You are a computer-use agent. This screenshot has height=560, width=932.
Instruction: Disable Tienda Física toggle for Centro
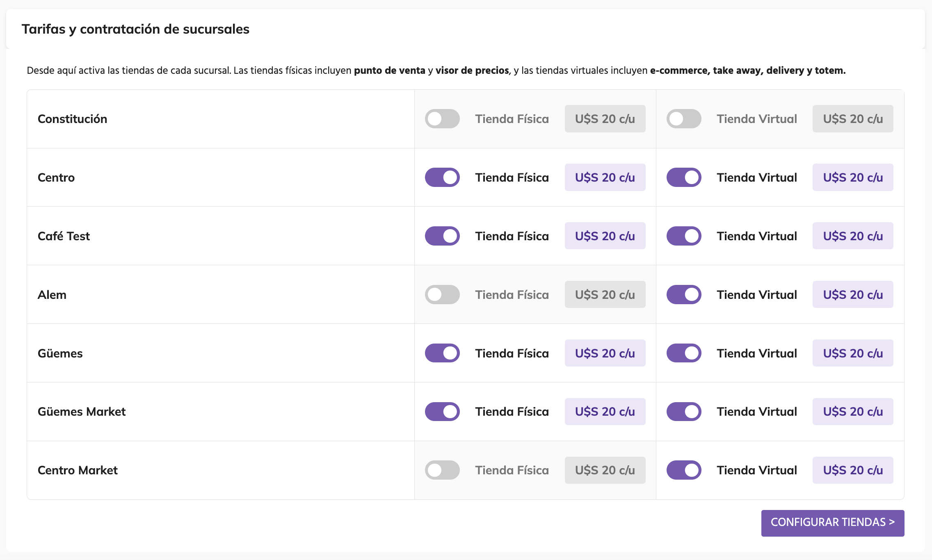click(442, 178)
